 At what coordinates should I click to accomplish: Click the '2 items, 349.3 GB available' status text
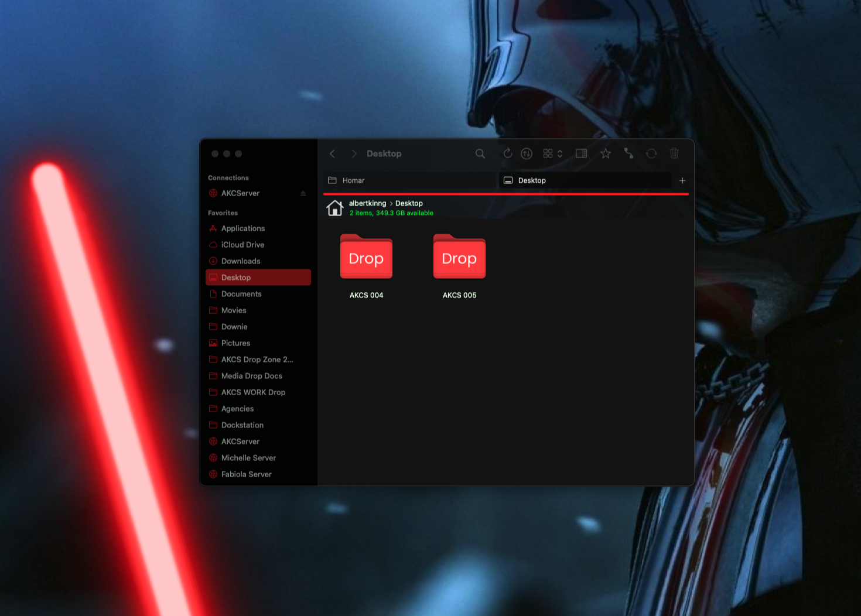pos(391,213)
